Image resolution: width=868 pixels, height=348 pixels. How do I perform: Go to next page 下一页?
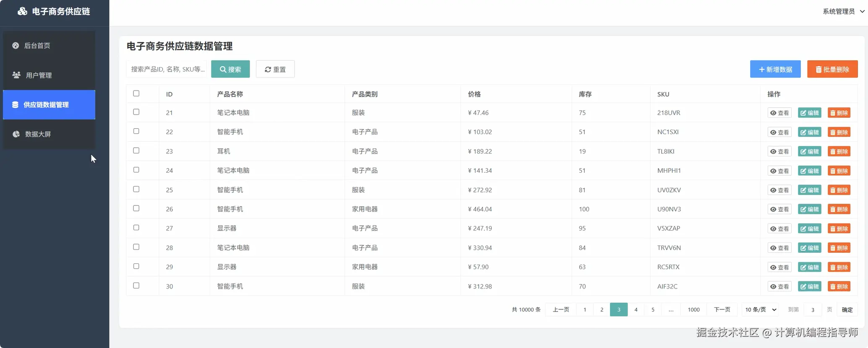point(722,309)
